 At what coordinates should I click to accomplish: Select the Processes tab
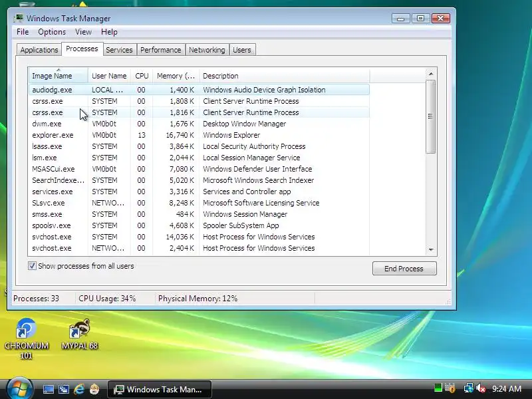click(x=82, y=49)
